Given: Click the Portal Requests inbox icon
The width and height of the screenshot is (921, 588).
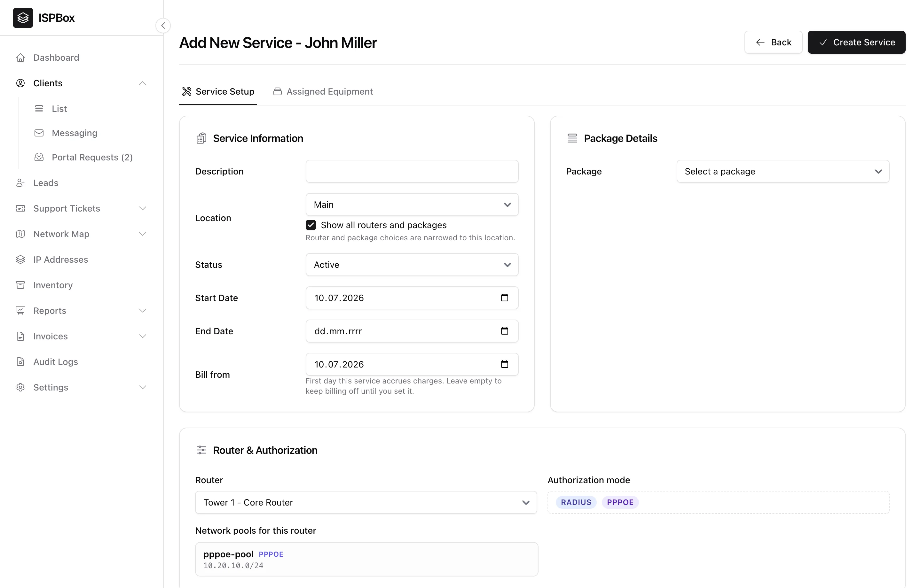Looking at the screenshot, I should pos(39,157).
